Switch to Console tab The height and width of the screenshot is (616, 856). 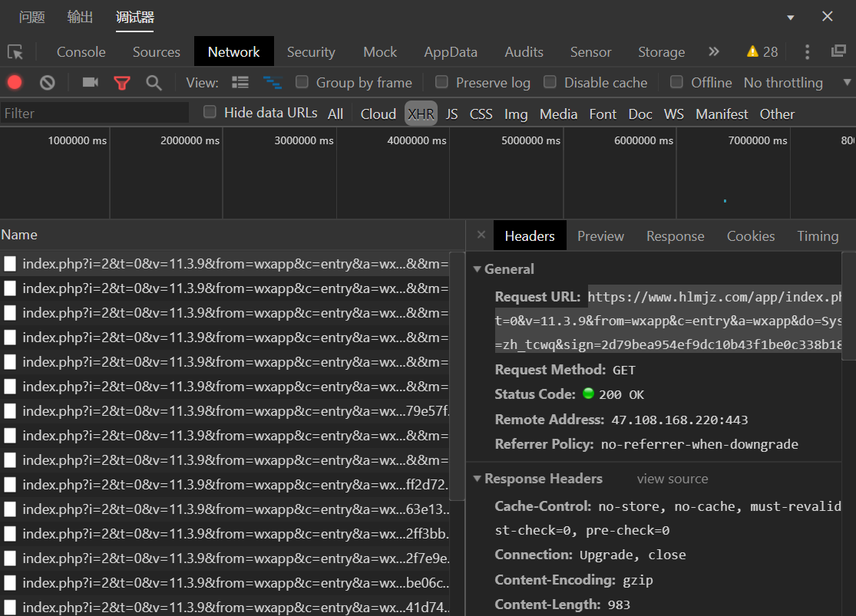pyautogui.click(x=81, y=52)
